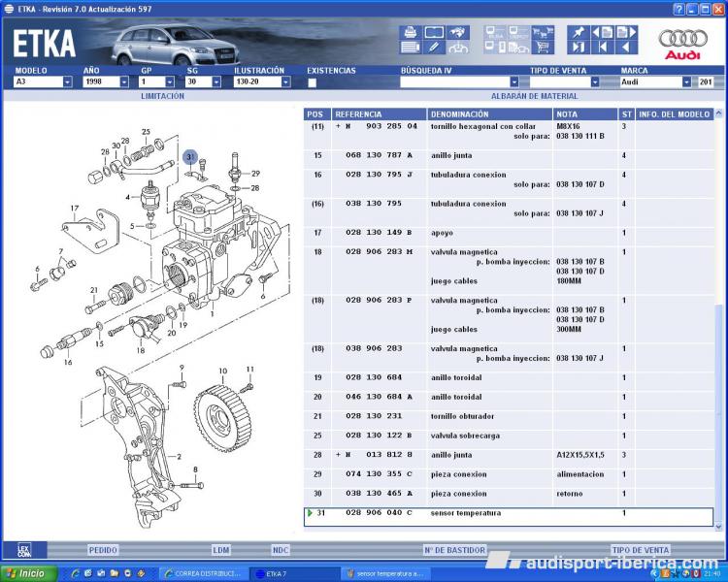The image size is (728, 582).
Task: Open the Ilustración 130-20 dropdown
Action: point(286,82)
